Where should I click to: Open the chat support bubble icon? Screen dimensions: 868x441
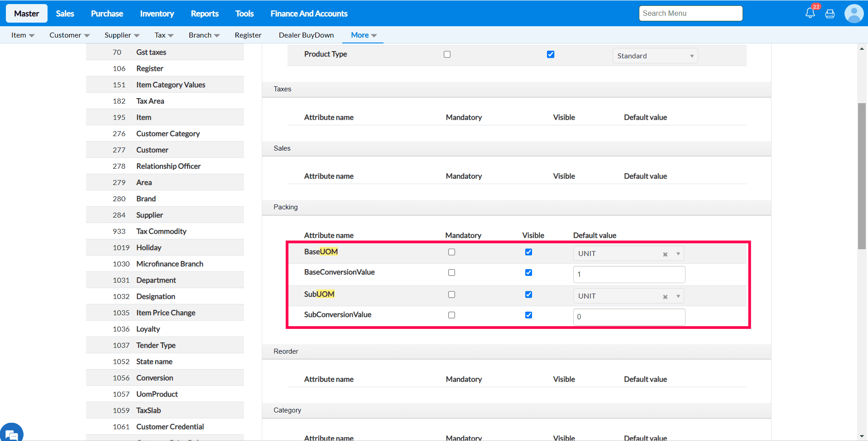tap(12, 434)
